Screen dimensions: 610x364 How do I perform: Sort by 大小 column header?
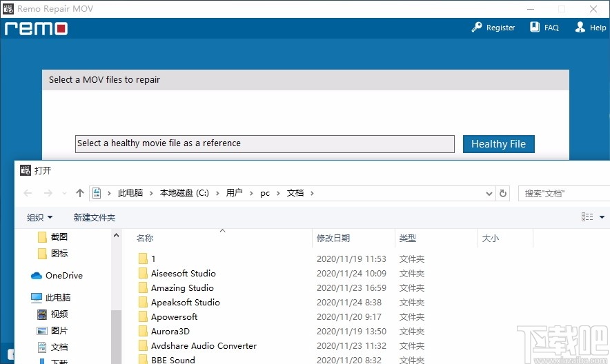[x=490, y=238]
